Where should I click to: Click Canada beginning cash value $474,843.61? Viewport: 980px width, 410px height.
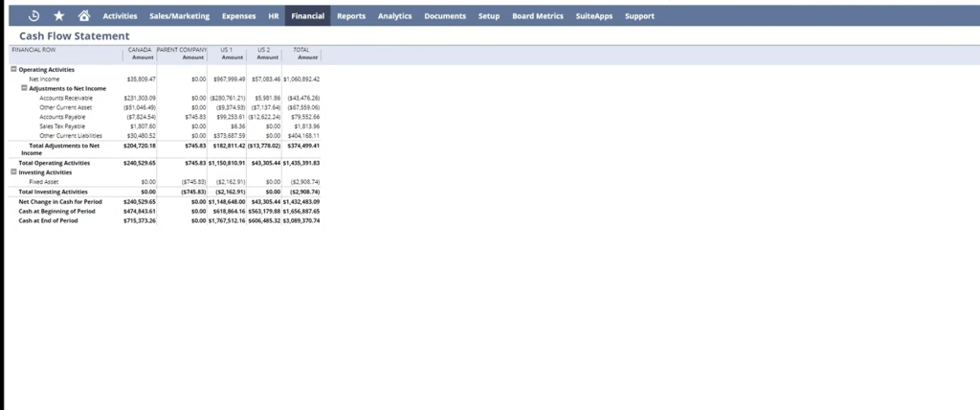(x=140, y=212)
